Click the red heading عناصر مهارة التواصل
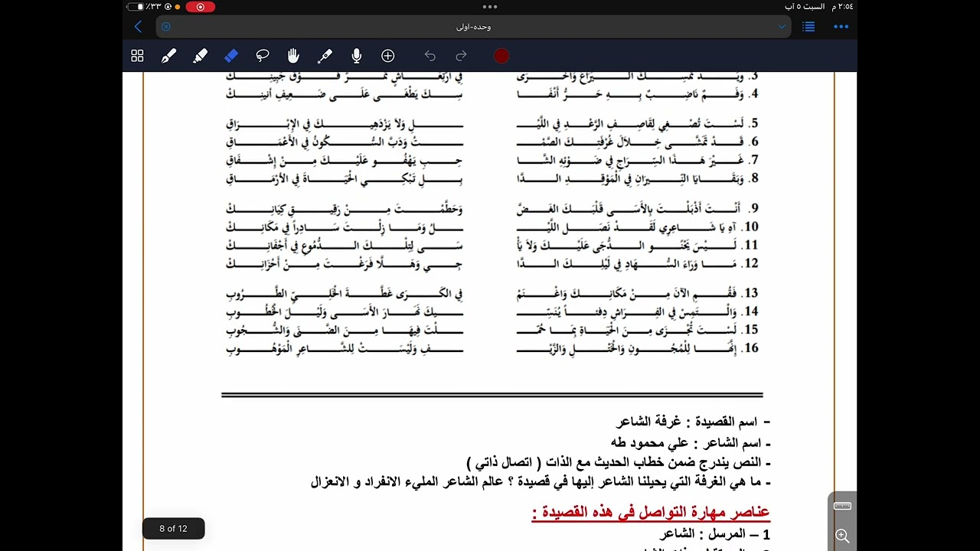 pos(651,512)
